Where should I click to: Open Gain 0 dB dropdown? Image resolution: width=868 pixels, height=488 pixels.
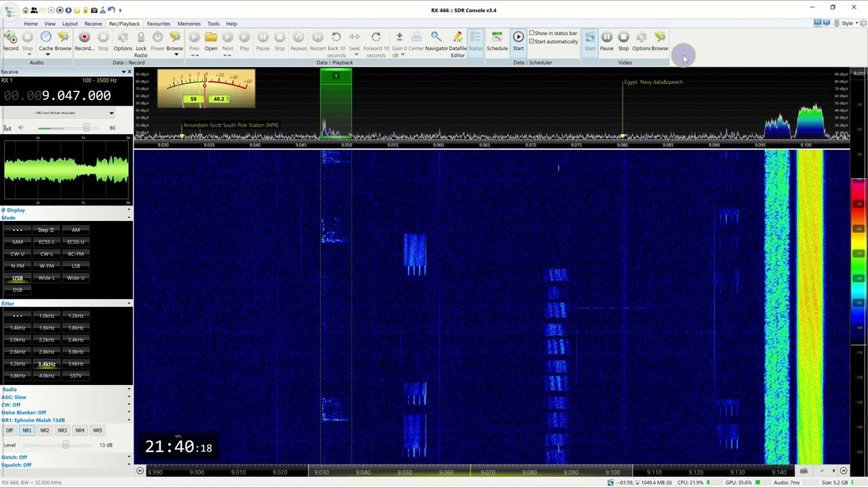click(399, 44)
